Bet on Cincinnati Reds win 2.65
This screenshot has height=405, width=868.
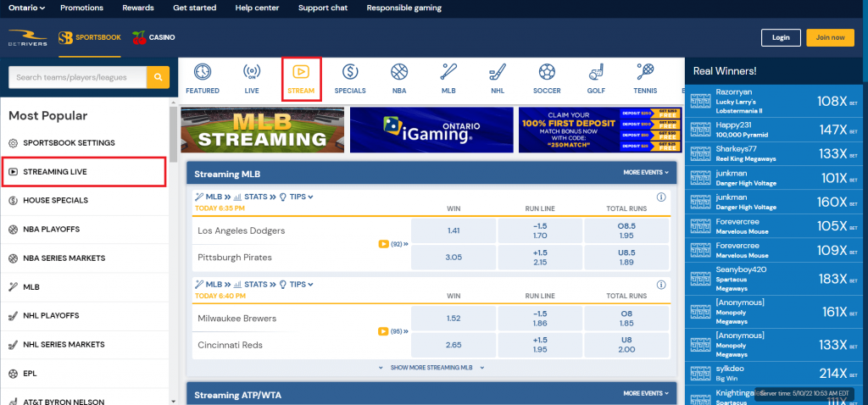(453, 345)
